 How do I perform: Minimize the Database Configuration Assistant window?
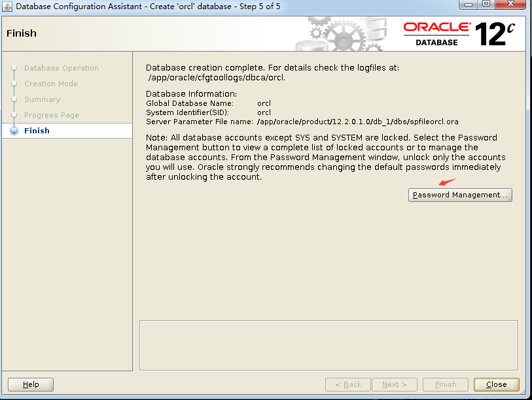469,5
